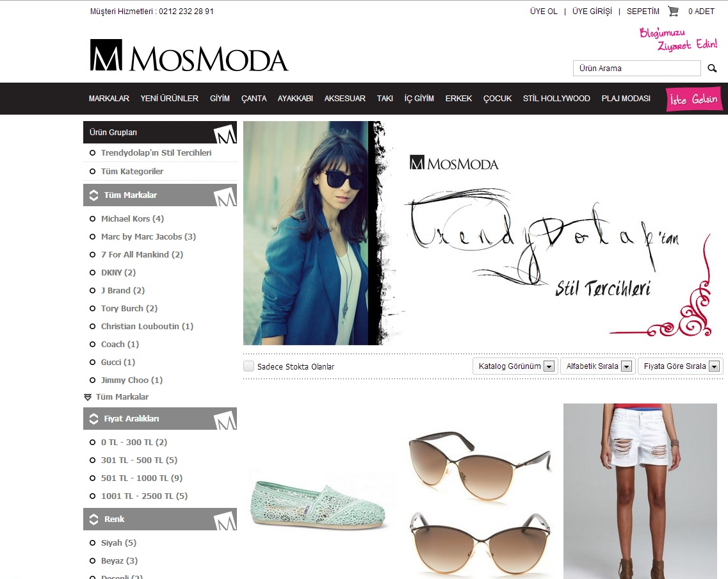Click the Ürün Arama search field
The width and height of the screenshot is (728, 579).
pyautogui.click(x=636, y=69)
